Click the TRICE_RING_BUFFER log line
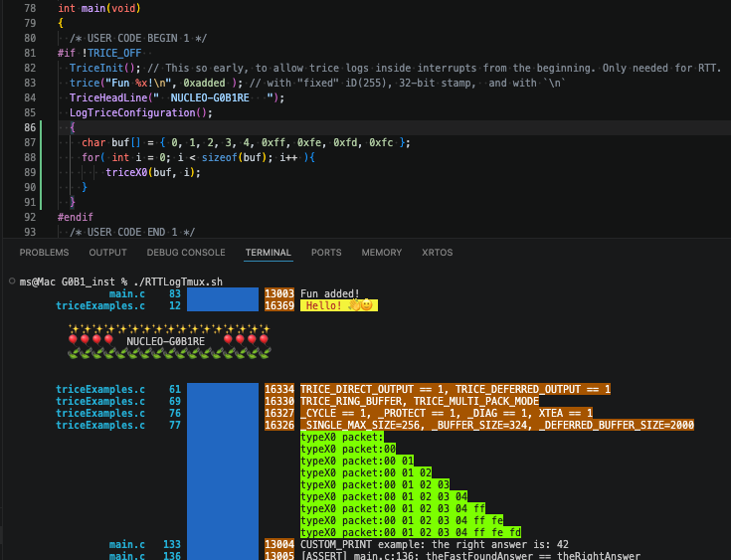731x560 pixels. [x=420, y=402]
